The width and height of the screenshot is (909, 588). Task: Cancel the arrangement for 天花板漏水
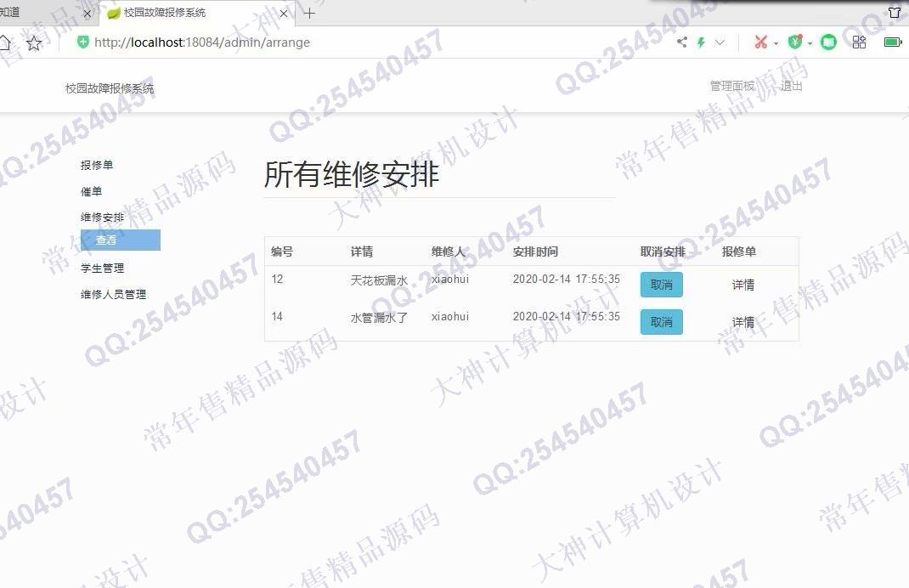662,285
